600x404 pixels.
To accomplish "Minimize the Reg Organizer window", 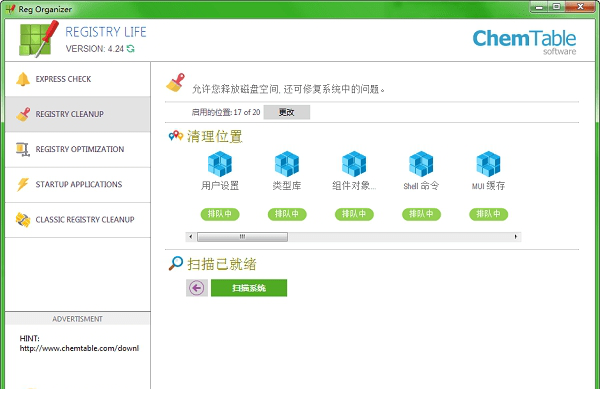I will coord(540,7).
